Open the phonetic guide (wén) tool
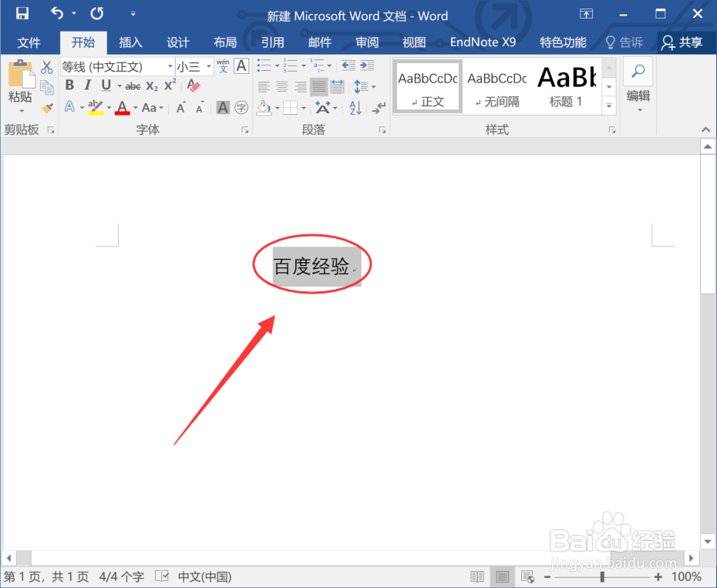Screen dimensions: 717x588 (223, 66)
